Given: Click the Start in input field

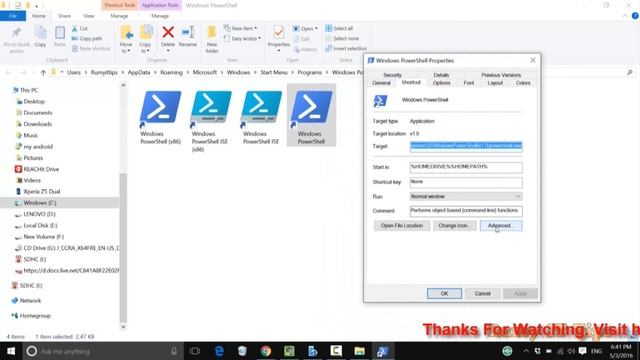Looking at the screenshot, I should tap(466, 167).
